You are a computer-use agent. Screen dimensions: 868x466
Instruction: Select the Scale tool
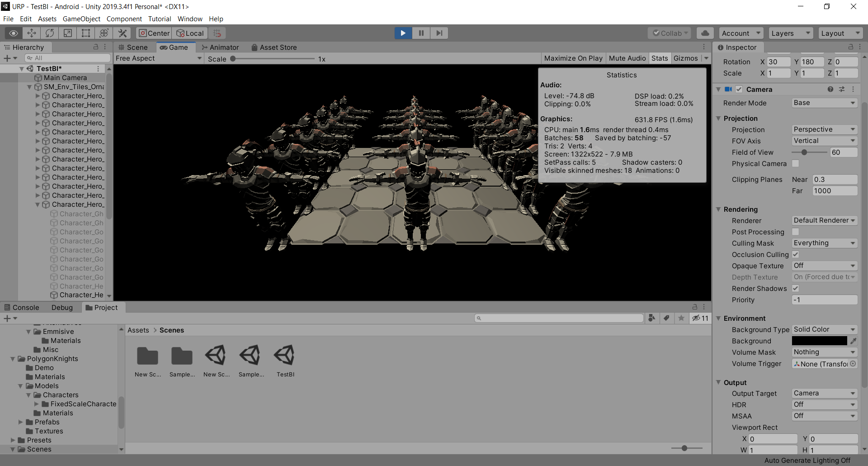click(x=68, y=33)
